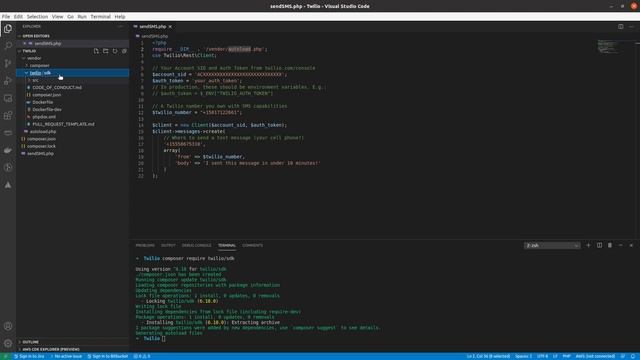Open composer.lock in file tree
The image size is (640, 360).
(x=41, y=146)
